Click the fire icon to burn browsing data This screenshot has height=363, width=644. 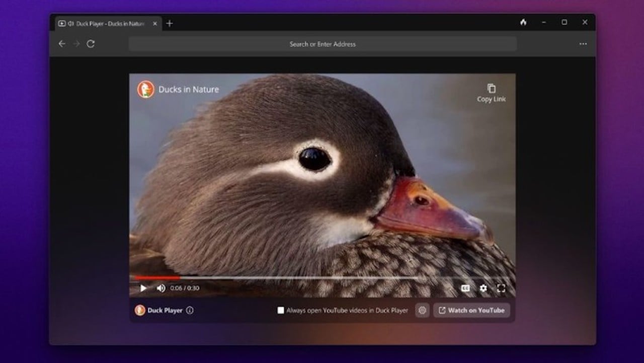(x=523, y=23)
